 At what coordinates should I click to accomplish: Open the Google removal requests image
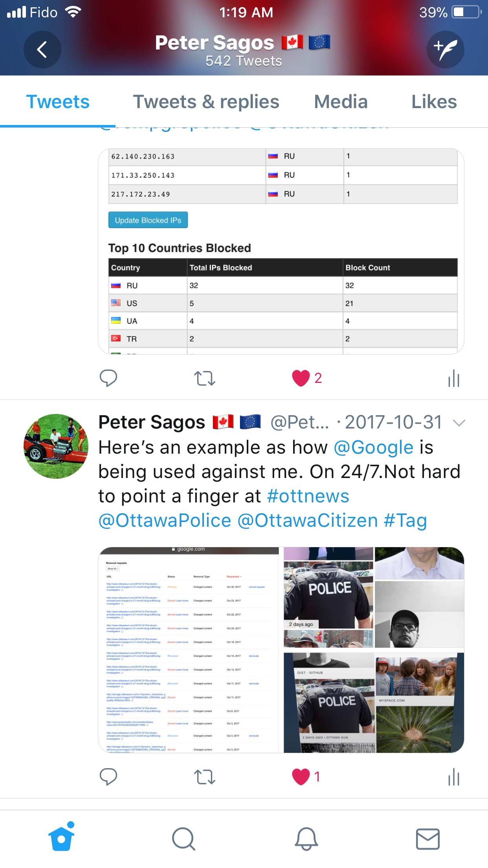pos(189,650)
